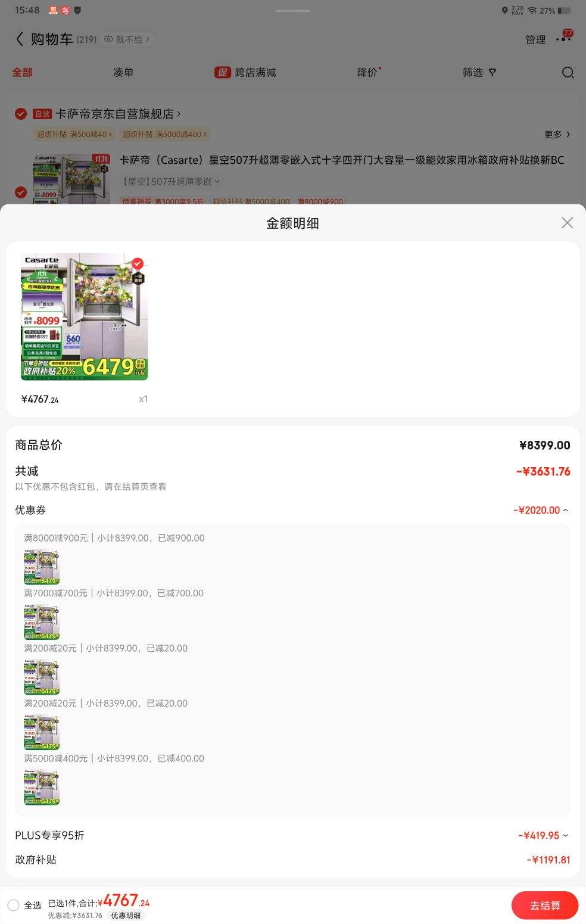Open the 降价 tab

369,73
